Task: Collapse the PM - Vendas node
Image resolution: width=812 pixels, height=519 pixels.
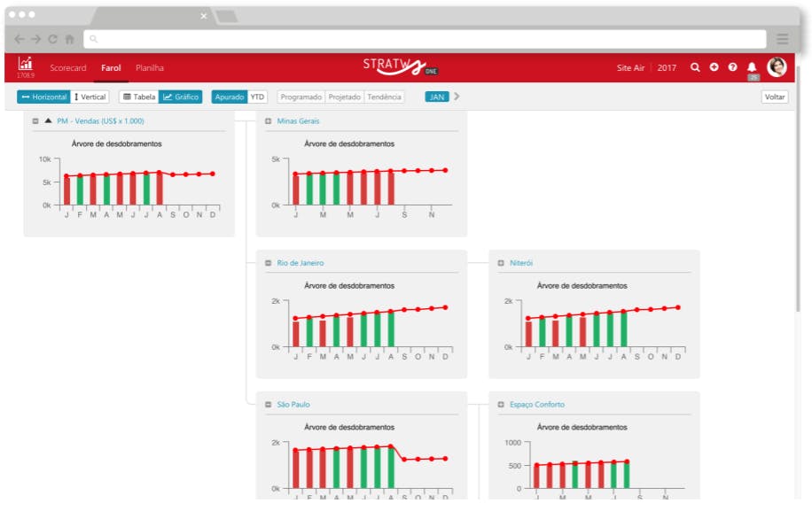Action: point(35,121)
